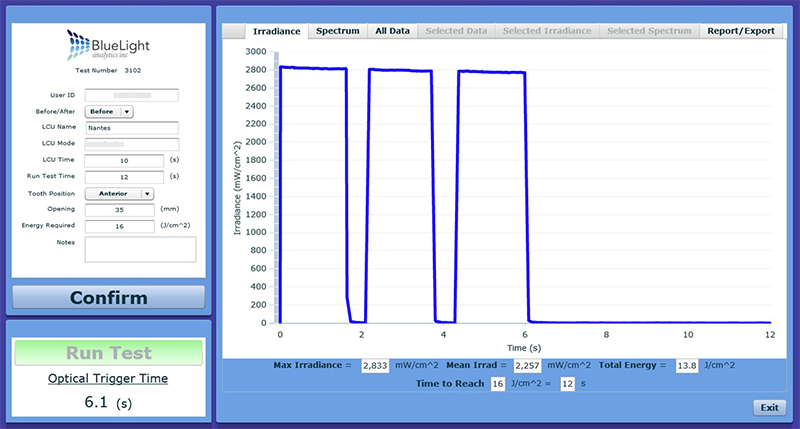
Task: Select the Opening value field
Action: pyautogui.click(x=119, y=210)
